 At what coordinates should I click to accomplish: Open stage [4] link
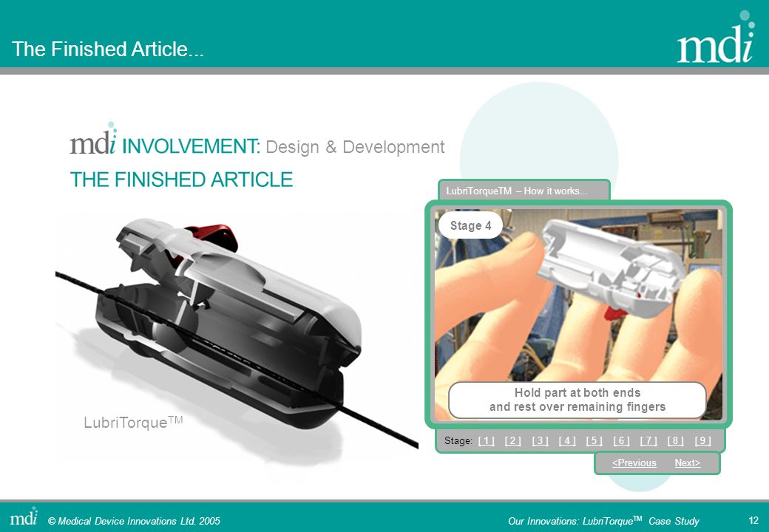567,440
